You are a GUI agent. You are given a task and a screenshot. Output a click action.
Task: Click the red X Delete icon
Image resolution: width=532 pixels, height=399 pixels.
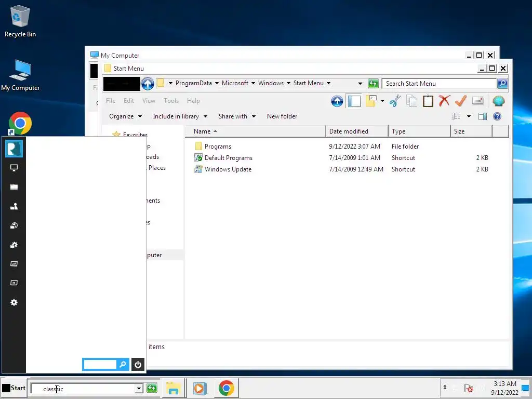click(x=444, y=101)
